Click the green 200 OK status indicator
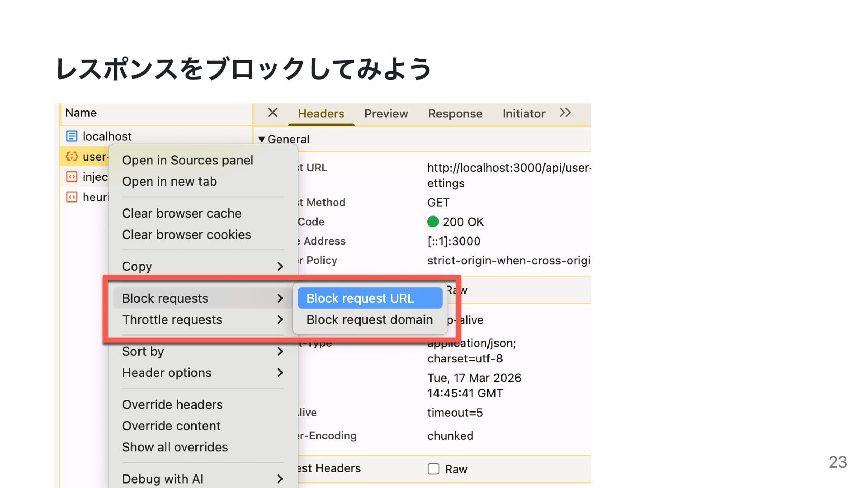This screenshot has width=868, height=488. click(433, 221)
